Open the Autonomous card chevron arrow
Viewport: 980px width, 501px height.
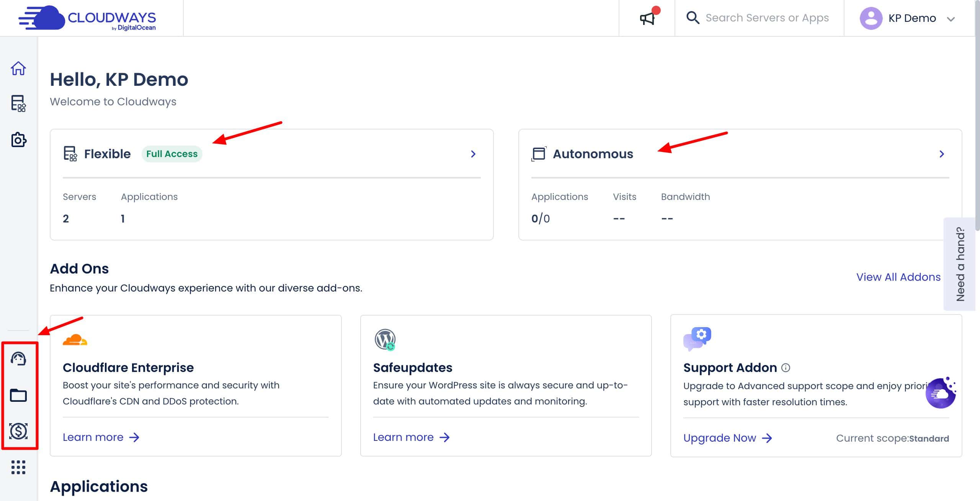tap(942, 154)
